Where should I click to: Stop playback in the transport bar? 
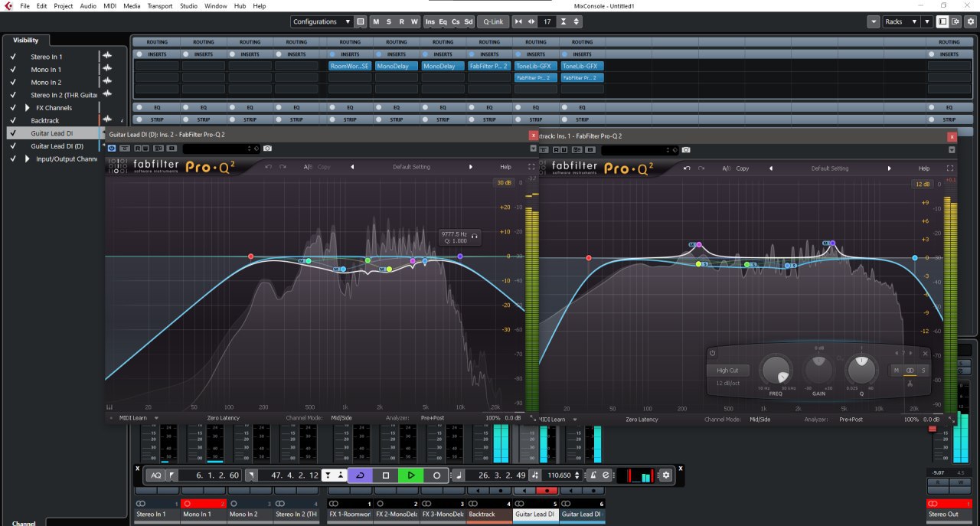pos(385,475)
